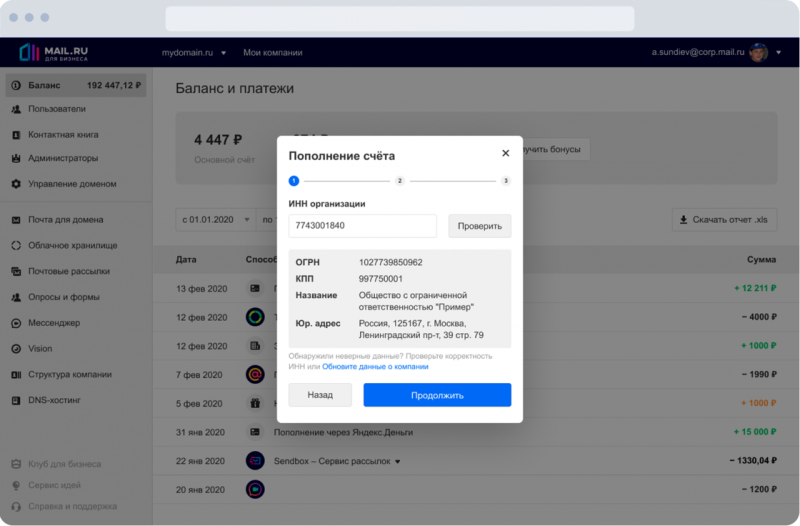The image size is (800, 526).
Task: Follow Обновите данные о компании link
Action: tap(375, 367)
